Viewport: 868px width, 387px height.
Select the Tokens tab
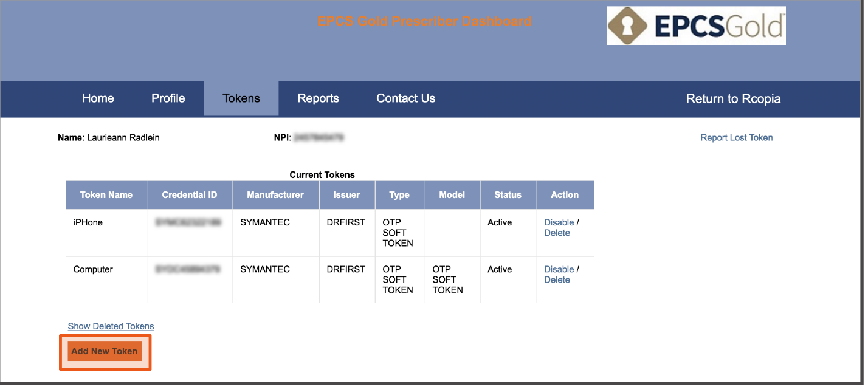coord(241,98)
